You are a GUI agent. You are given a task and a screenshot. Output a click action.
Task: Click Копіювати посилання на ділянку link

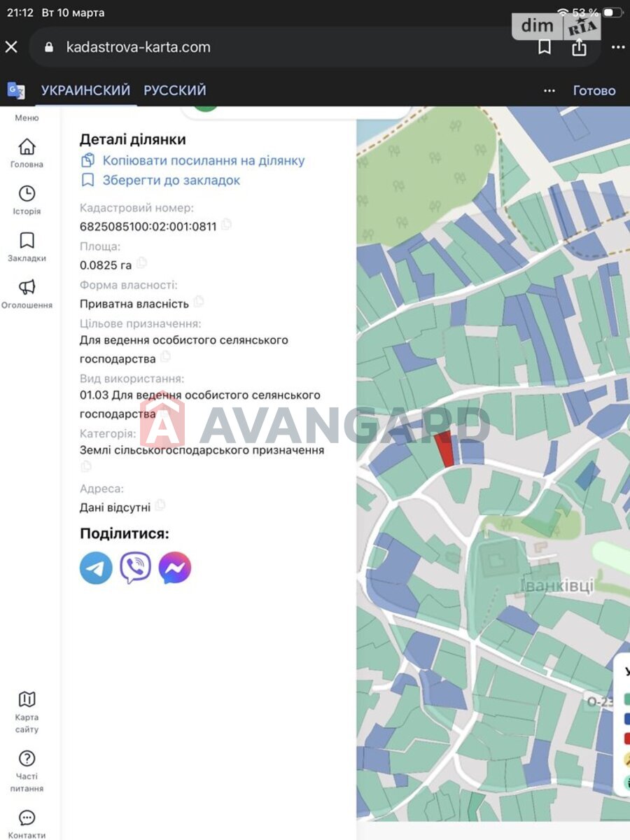click(x=203, y=160)
